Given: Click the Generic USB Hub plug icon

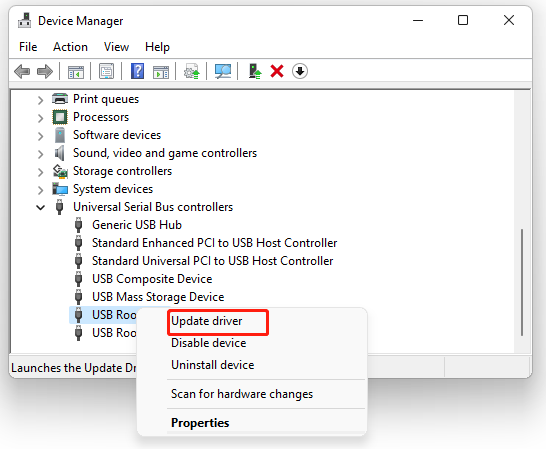Looking at the screenshot, I should click(79, 225).
